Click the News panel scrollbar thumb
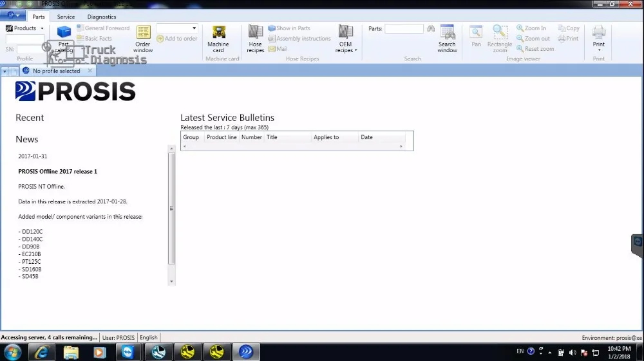This screenshot has width=644, height=361. pyautogui.click(x=172, y=208)
